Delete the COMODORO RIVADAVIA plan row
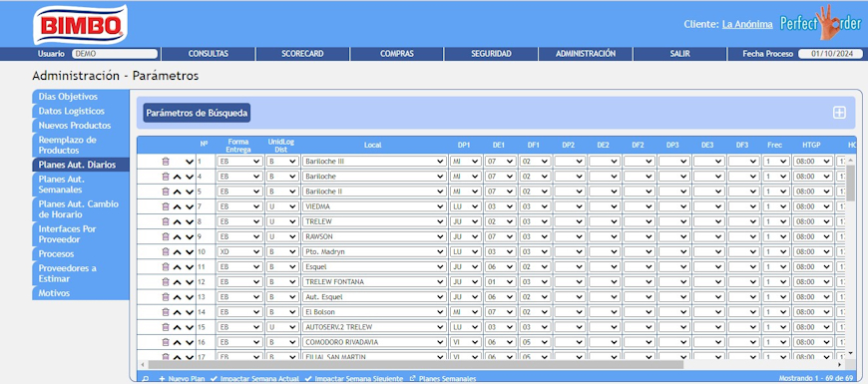 coord(165,342)
